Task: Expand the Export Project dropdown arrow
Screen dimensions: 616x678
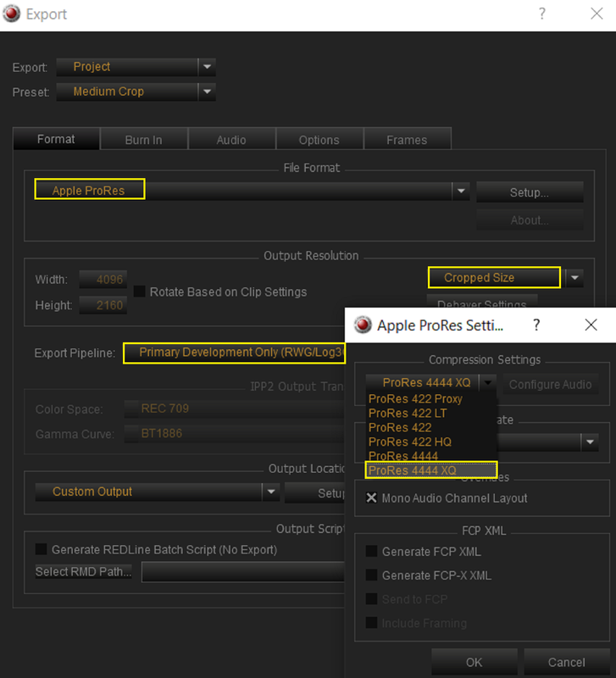Action: (207, 67)
